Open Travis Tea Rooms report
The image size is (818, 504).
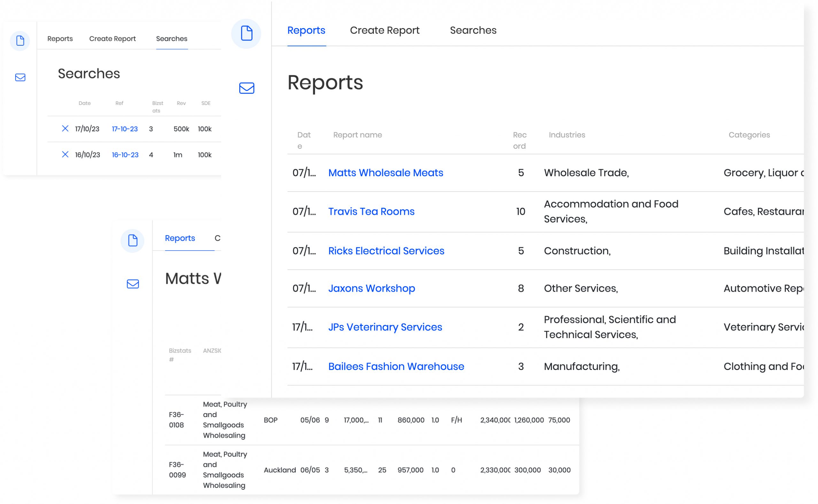pos(371,211)
